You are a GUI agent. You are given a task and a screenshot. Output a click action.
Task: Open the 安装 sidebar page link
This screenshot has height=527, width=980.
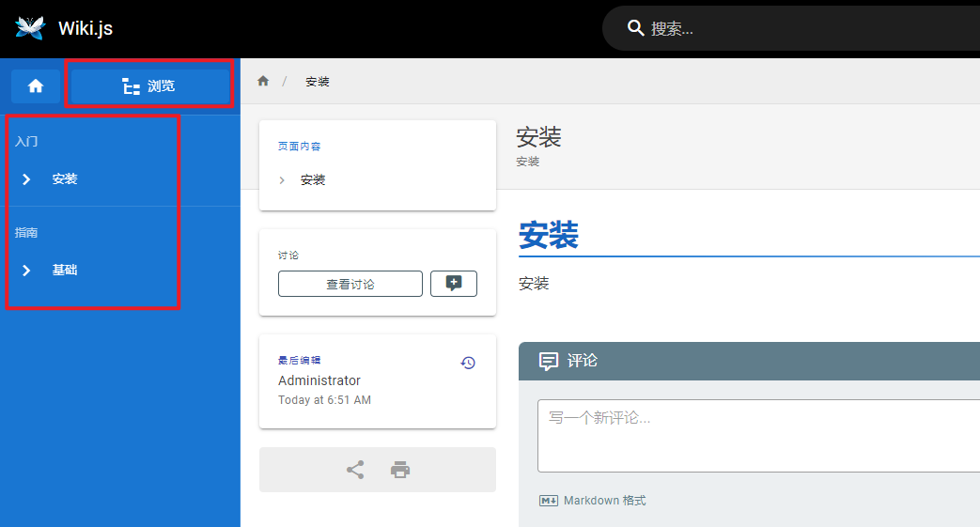(65, 179)
